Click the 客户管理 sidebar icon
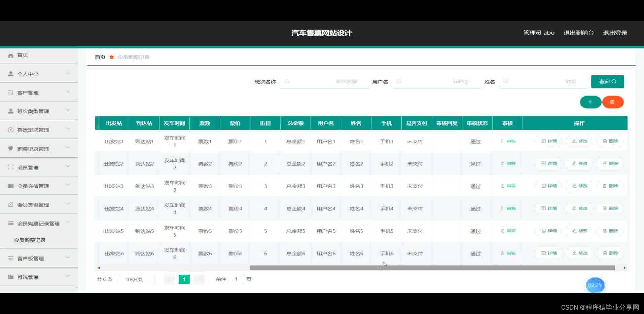This screenshot has height=314, width=644. [11, 92]
